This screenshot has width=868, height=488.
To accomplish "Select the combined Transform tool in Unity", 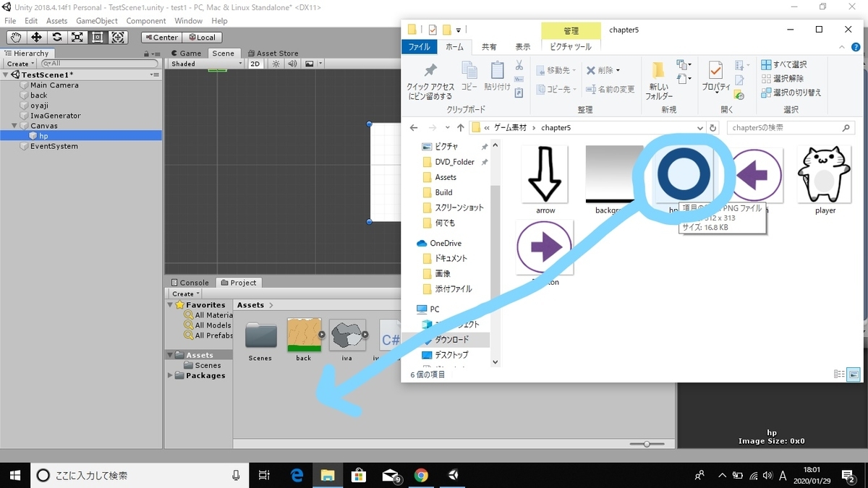I will [118, 38].
